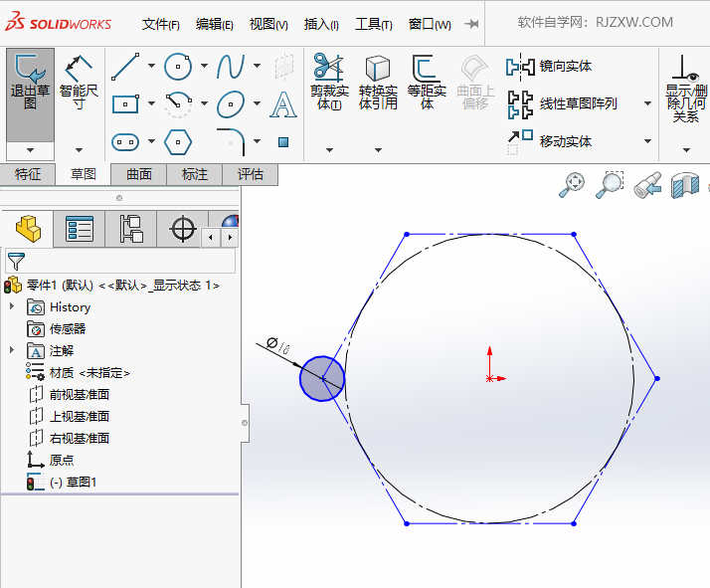This screenshot has width=710, height=588.
Task: Click the 镜向实体 mirror entities button
Action: (x=564, y=67)
